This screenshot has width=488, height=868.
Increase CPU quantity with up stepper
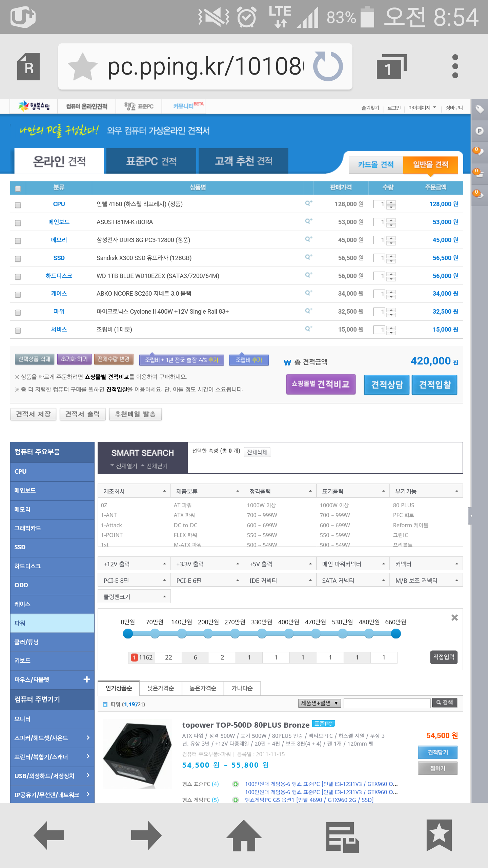pyautogui.click(x=391, y=202)
